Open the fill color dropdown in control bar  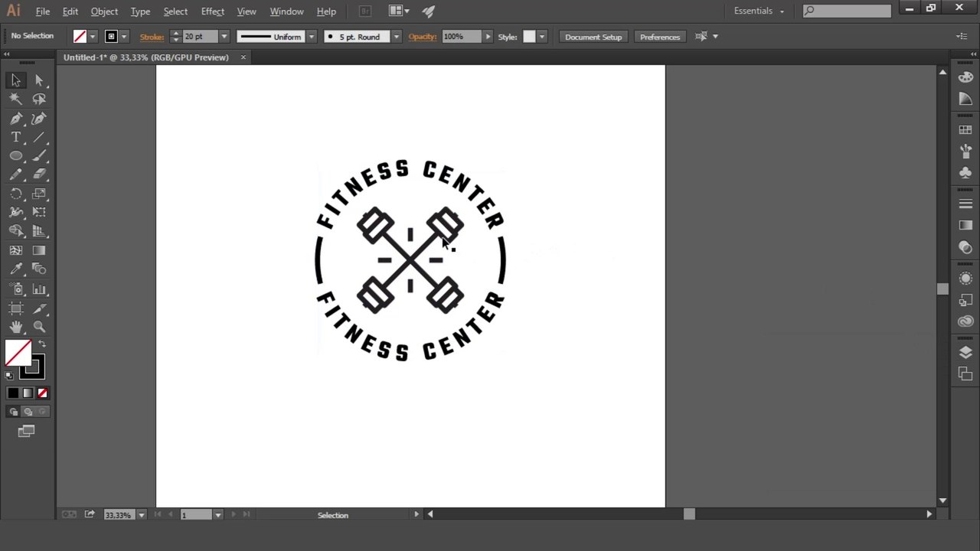coord(93,37)
